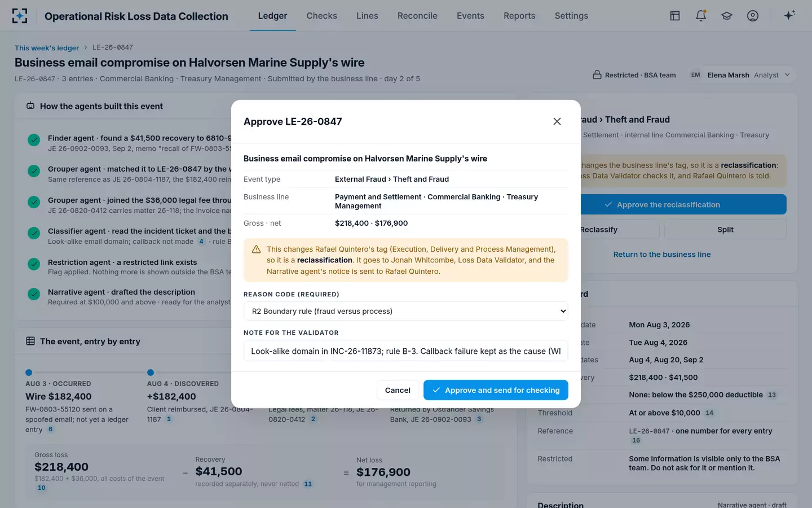The width and height of the screenshot is (812, 508).
Task: Click the agents panel header icon
Action: point(30,106)
